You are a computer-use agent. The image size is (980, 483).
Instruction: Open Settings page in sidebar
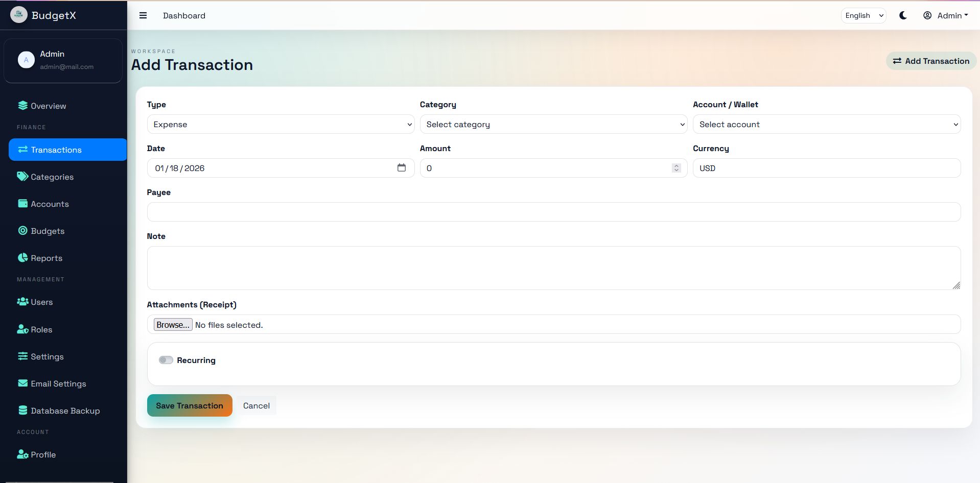[x=67, y=356]
